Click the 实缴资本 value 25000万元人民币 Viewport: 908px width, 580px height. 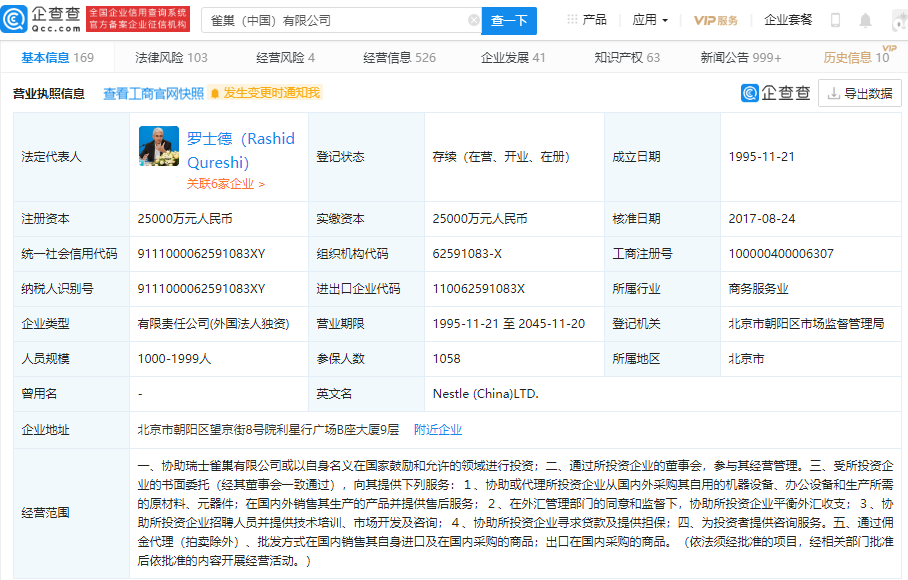(x=479, y=219)
